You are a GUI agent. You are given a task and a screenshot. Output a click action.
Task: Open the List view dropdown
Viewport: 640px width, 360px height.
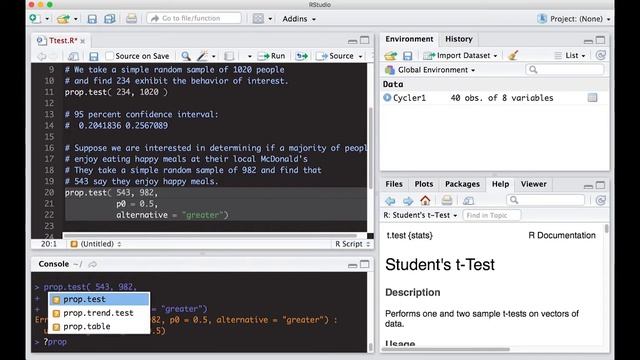(x=570, y=56)
